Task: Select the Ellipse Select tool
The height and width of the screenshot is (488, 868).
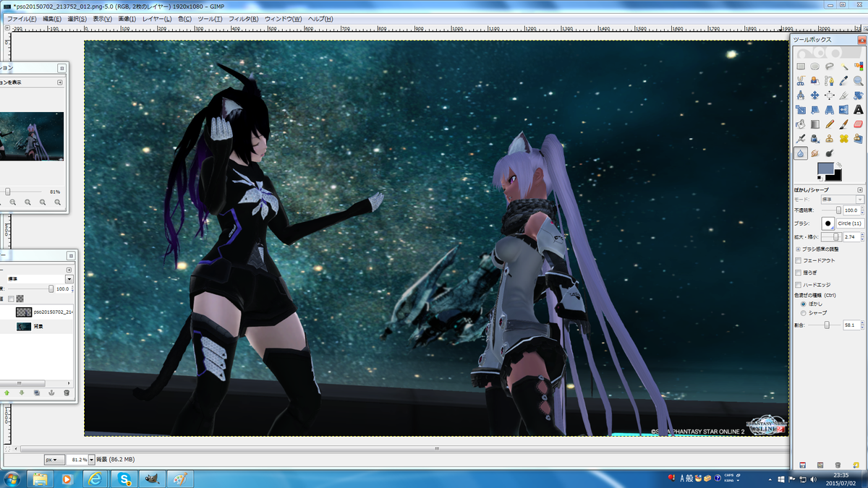Action: 814,66
